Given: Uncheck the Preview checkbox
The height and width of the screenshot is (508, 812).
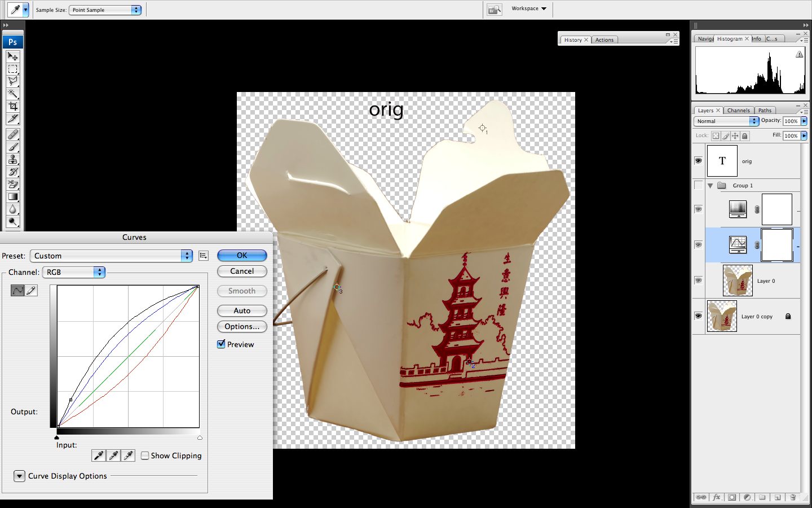Looking at the screenshot, I should [x=222, y=344].
